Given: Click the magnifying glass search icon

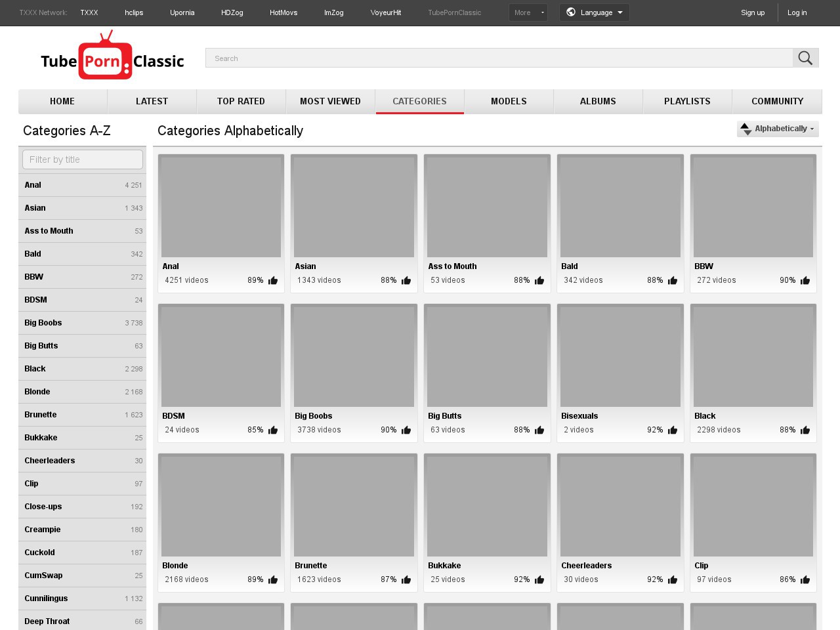Looking at the screenshot, I should click(x=805, y=58).
